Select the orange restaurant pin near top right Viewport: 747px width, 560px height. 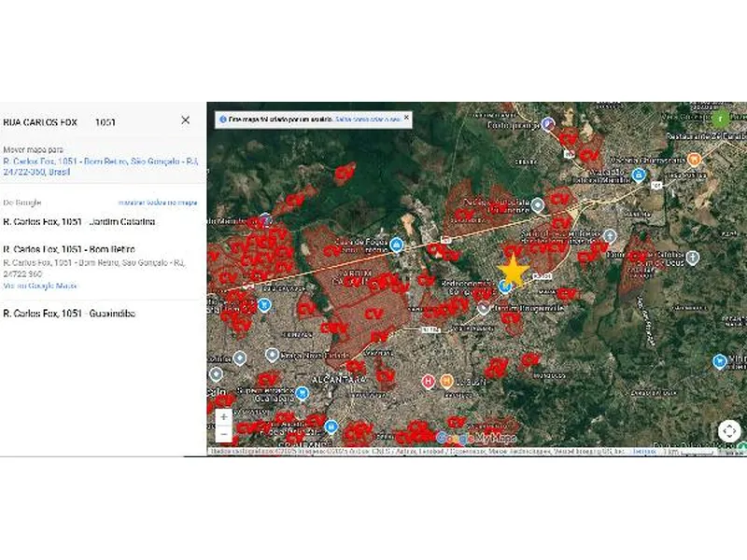click(695, 160)
